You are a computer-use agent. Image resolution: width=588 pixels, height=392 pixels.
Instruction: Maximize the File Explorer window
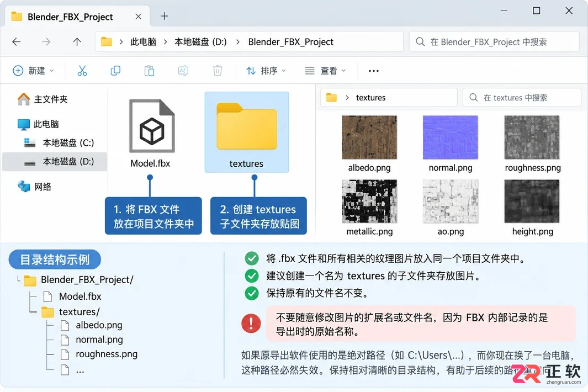(537, 10)
